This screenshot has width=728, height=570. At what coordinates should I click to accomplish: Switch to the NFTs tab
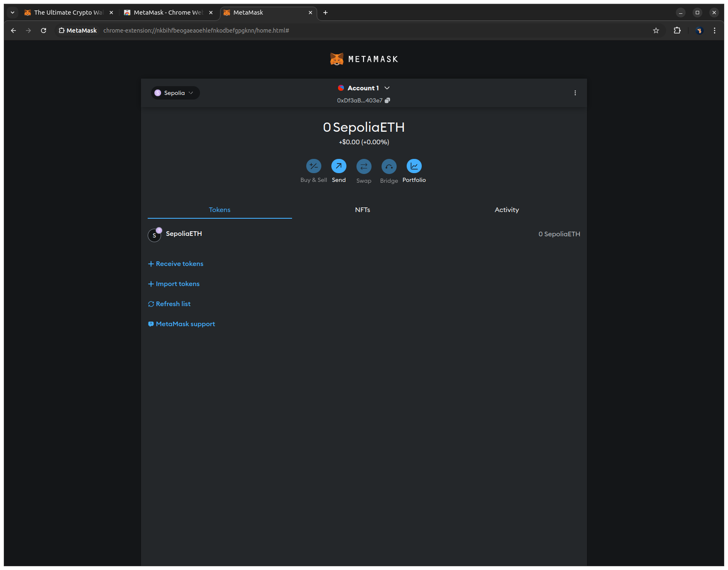point(363,210)
